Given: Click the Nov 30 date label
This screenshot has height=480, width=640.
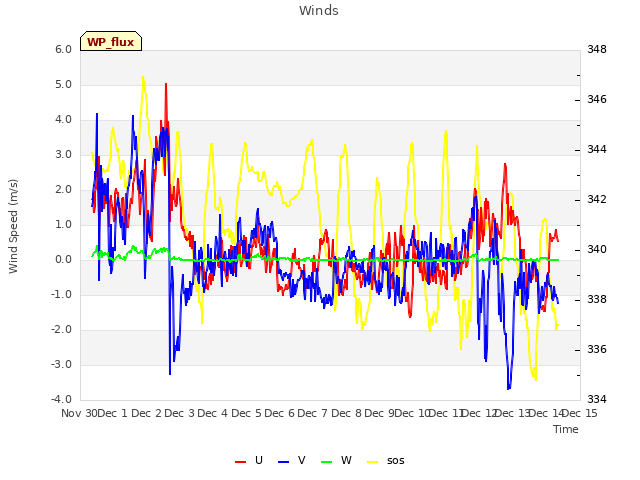Looking at the screenshot, I should click(x=80, y=413).
